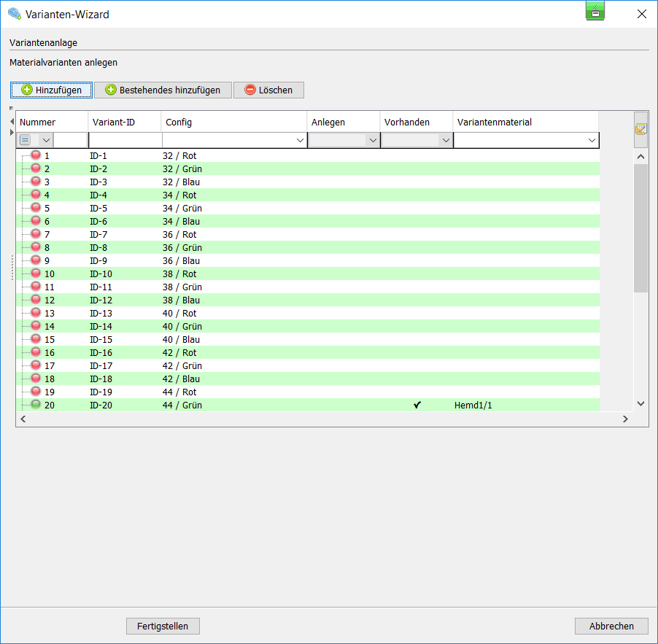Image resolution: width=658 pixels, height=644 pixels.
Task: Open the Vorhanden filter dropdown
Action: tap(446, 140)
